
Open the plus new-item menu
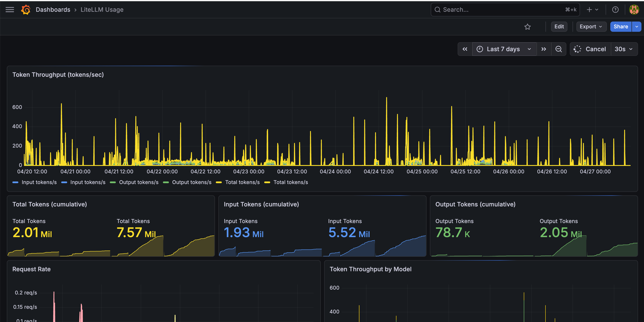point(592,10)
